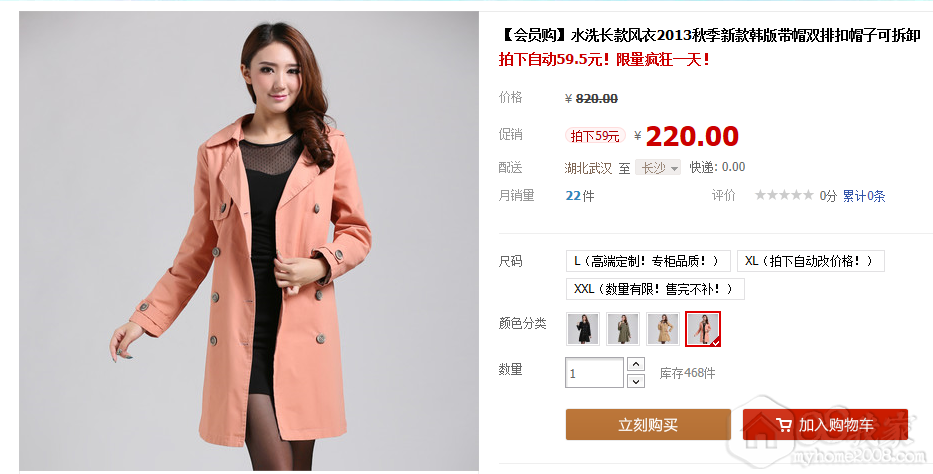Choose size XL option

click(810, 261)
